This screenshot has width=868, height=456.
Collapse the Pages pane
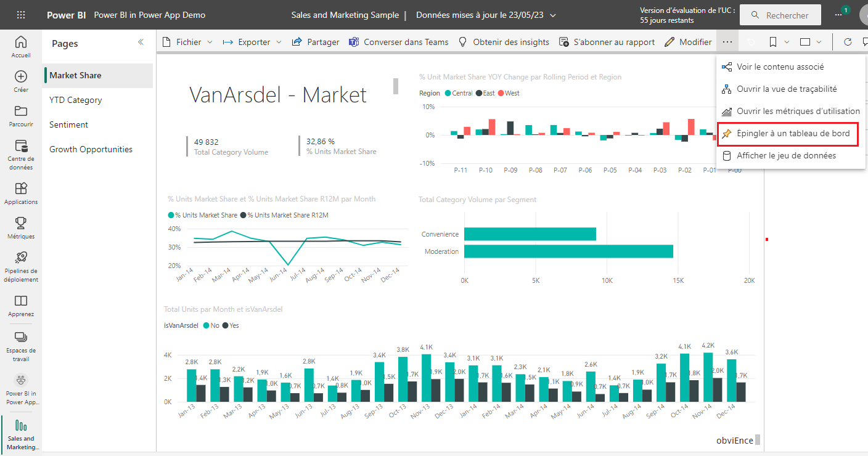point(141,42)
